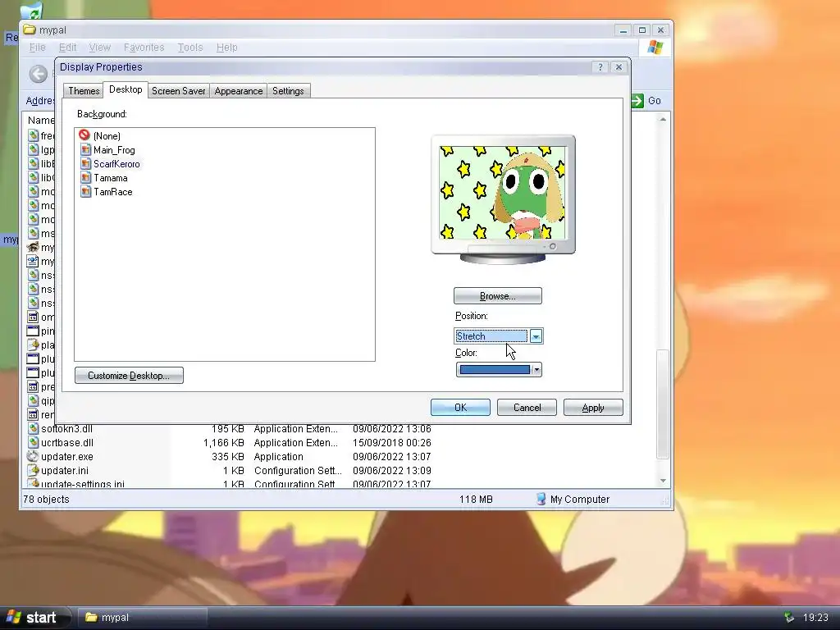This screenshot has width=840, height=630.
Task: Select the updater.exe file name
Action: (x=67, y=456)
